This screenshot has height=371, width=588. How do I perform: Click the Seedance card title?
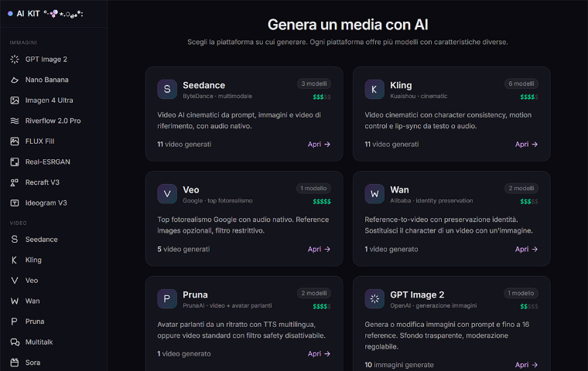point(204,85)
